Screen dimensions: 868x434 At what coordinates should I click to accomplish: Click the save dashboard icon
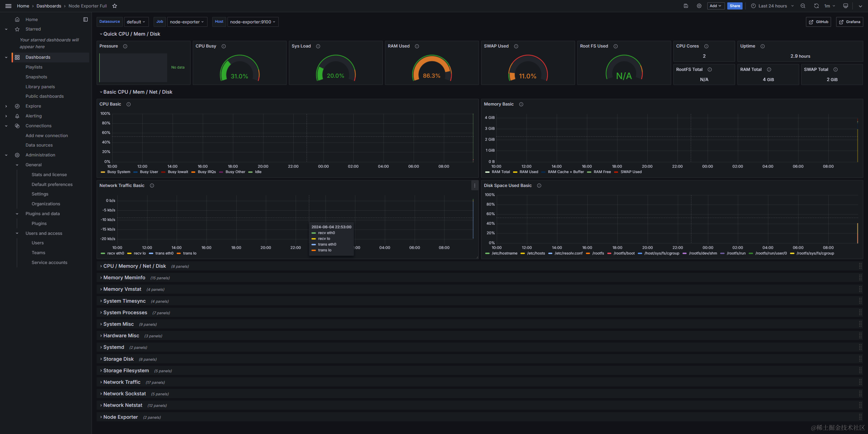(686, 6)
